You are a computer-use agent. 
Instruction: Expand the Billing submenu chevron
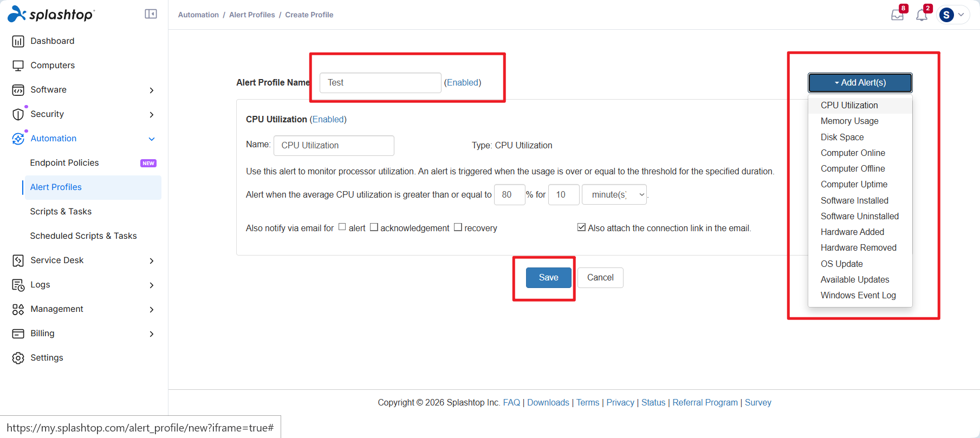tap(152, 334)
